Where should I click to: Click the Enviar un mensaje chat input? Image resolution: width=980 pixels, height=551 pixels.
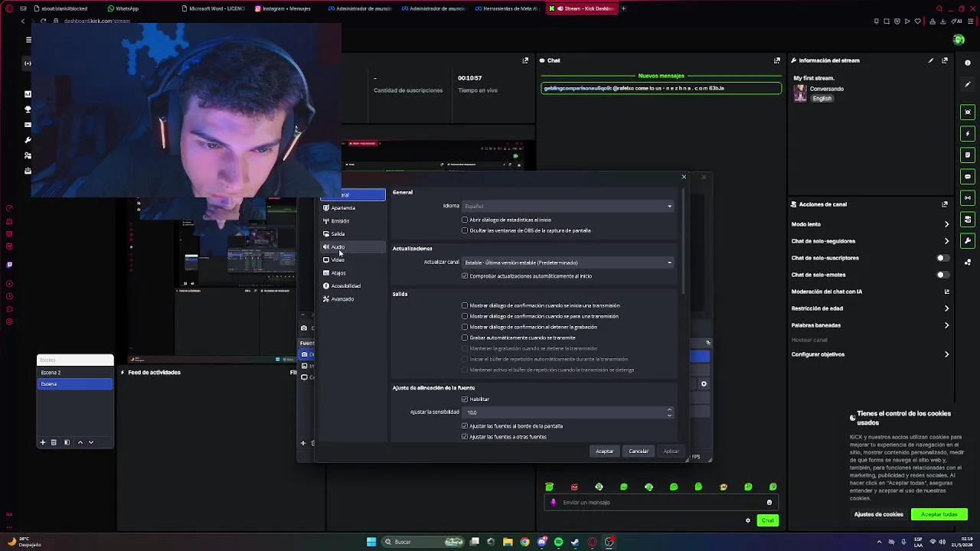point(660,503)
